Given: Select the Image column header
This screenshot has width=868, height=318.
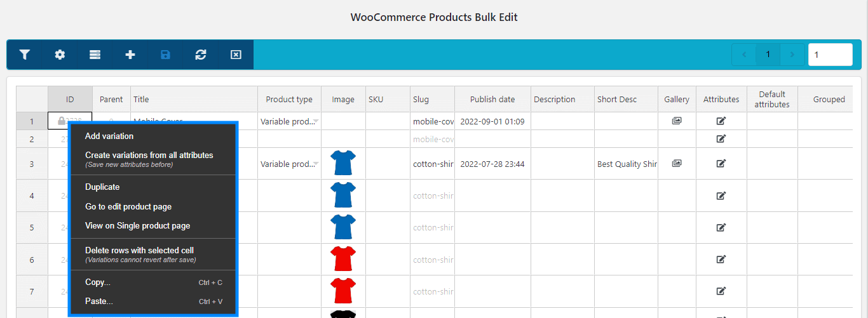Looking at the screenshot, I should click(343, 99).
